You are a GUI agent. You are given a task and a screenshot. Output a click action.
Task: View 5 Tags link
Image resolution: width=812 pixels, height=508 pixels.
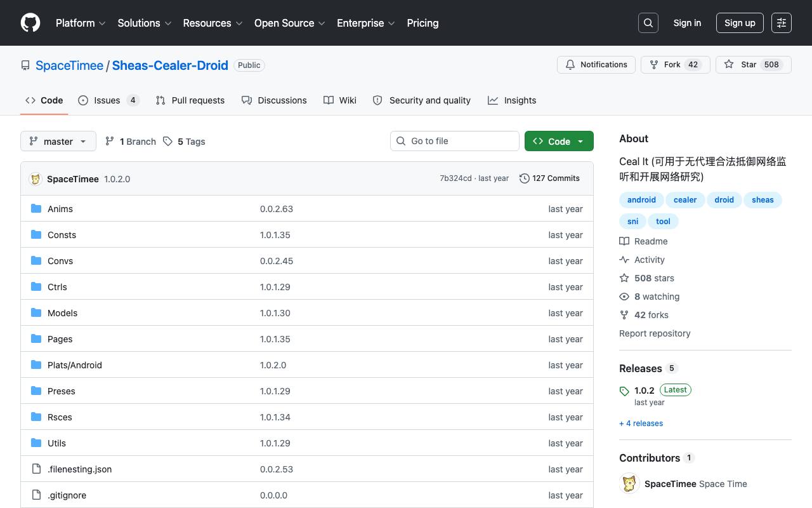pos(184,142)
